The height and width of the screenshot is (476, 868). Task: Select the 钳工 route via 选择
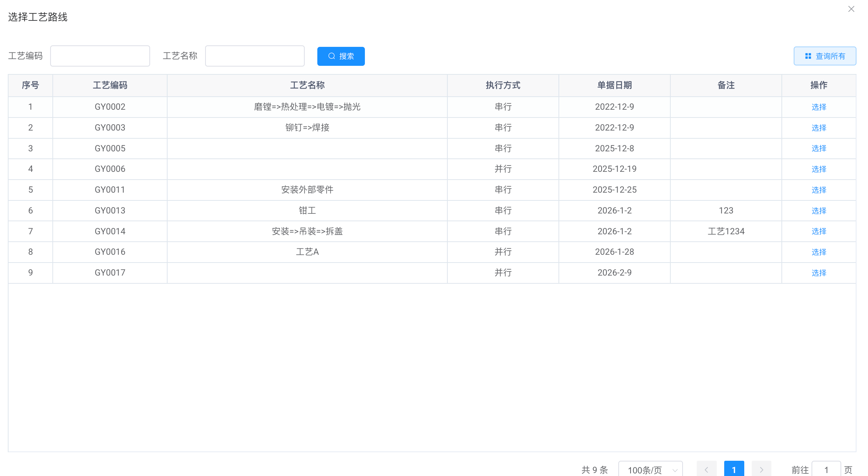click(819, 211)
